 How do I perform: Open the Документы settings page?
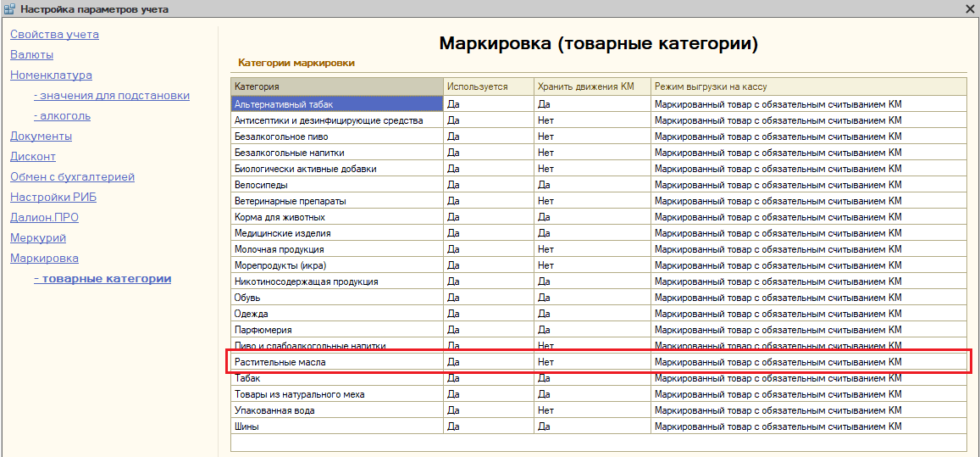pyautogui.click(x=41, y=137)
